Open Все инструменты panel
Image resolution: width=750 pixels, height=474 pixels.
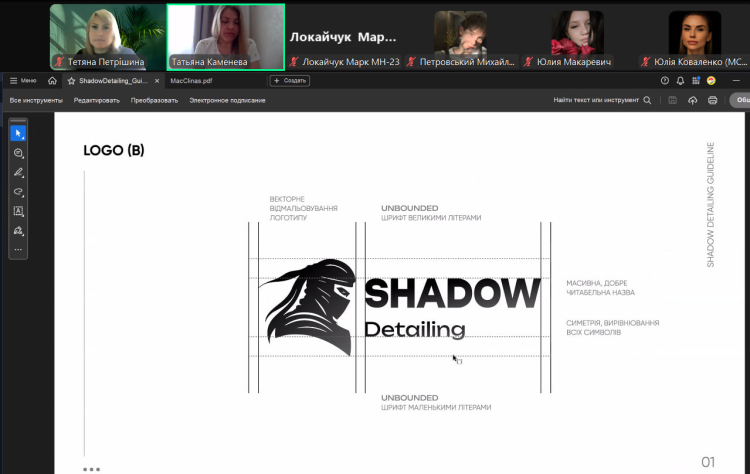[x=36, y=100]
